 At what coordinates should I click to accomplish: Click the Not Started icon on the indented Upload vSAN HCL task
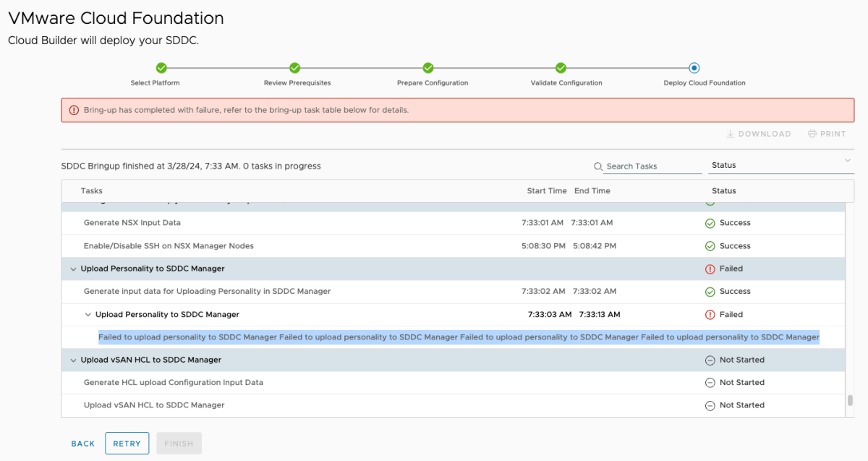pos(710,405)
